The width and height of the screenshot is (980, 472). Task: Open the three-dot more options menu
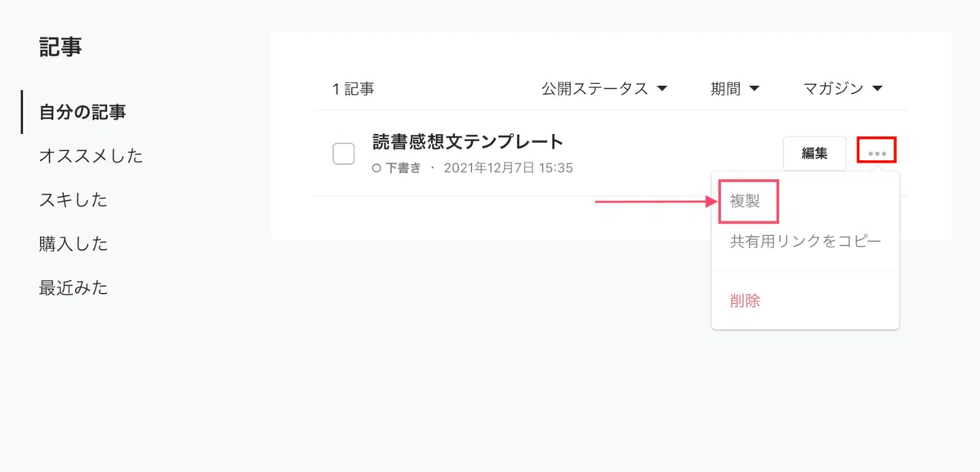pyautogui.click(x=877, y=153)
